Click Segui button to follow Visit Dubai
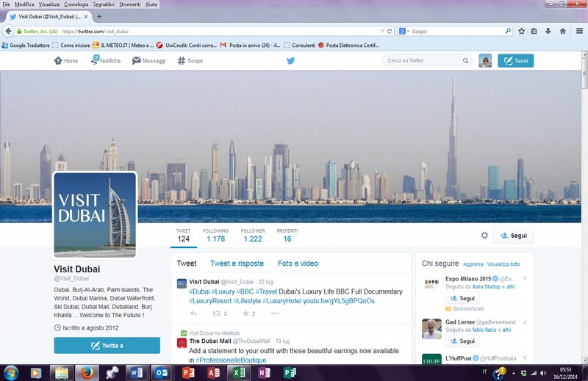The height and width of the screenshot is (381, 588). [x=513, y=236]
